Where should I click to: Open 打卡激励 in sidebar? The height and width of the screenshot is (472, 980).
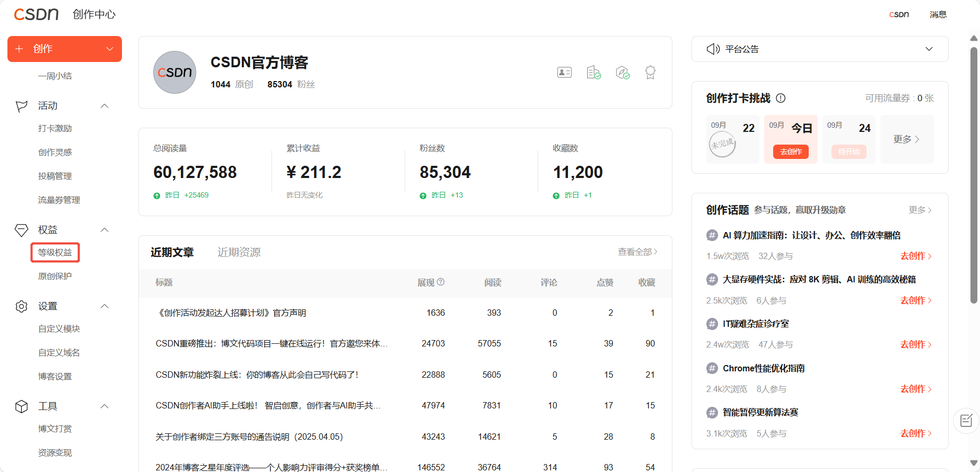pyautogui.click(x=55, y=128)
